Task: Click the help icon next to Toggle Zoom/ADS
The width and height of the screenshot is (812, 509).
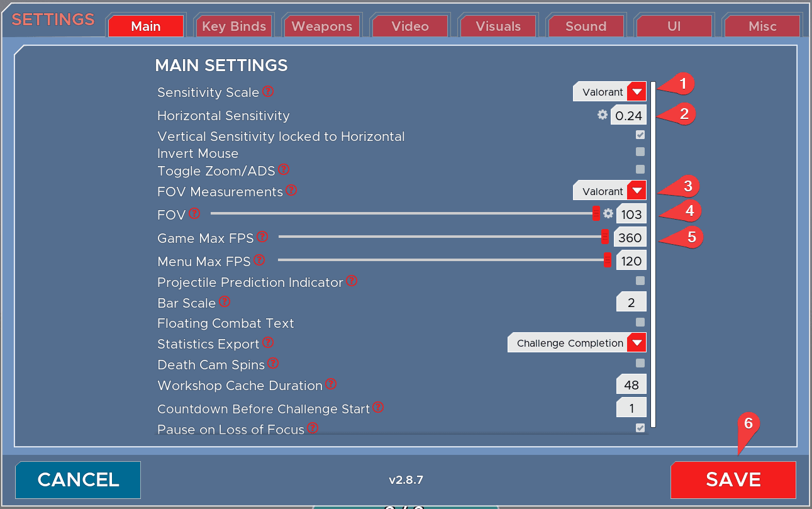Action: click(284, 169)
